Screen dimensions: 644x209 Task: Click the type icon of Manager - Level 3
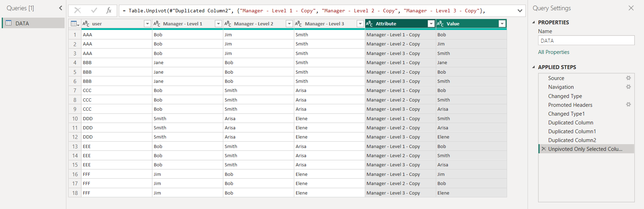299,24
